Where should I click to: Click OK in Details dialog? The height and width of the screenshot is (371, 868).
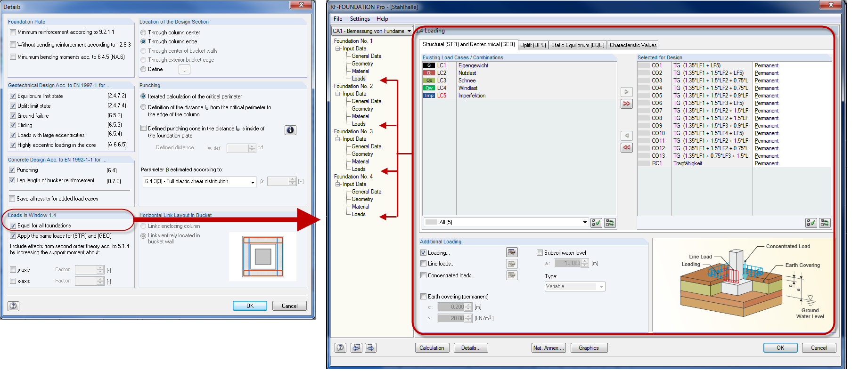[x=250, y=306]
